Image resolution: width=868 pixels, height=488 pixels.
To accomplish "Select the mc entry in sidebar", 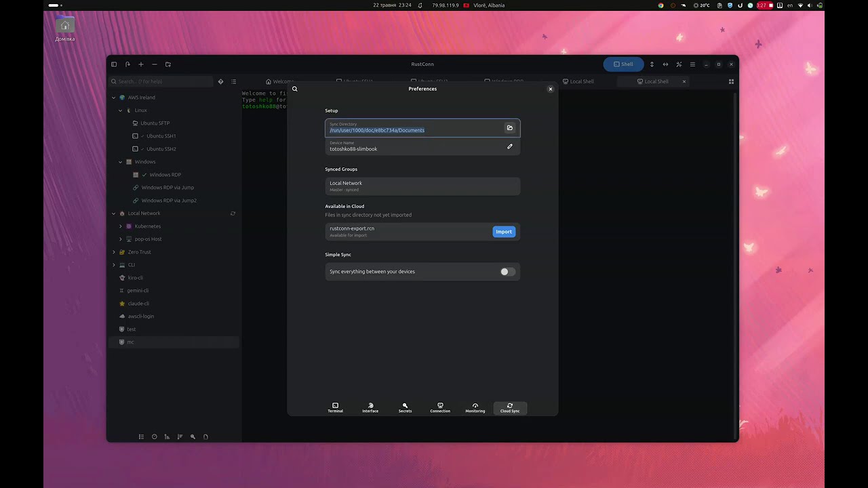I will coord(174,342).
